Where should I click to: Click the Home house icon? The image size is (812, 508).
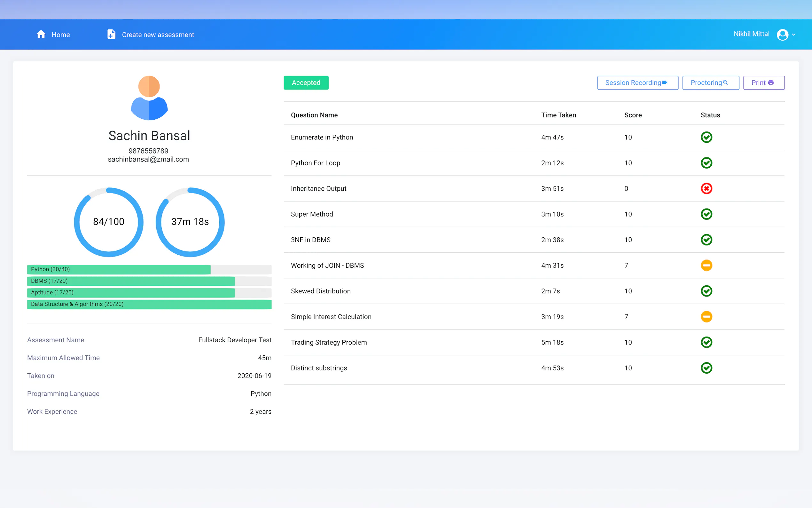click(41, 34)
